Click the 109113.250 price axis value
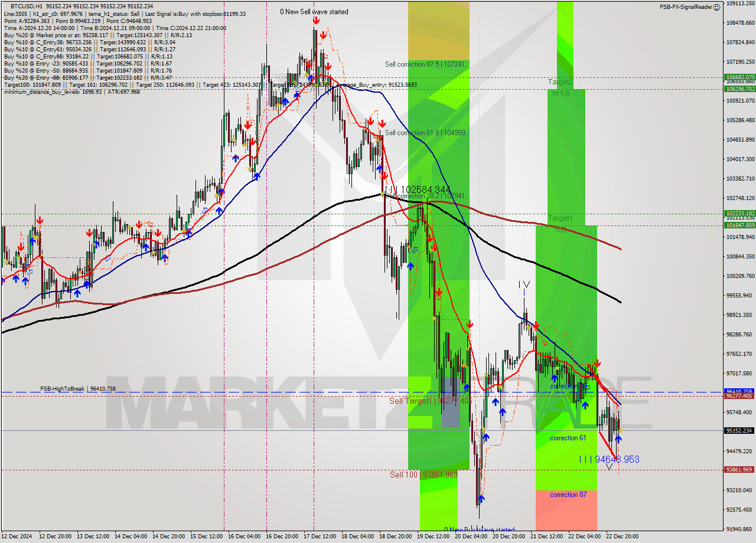The height and width of the screenshot is (543, 756). pos(739,3)
